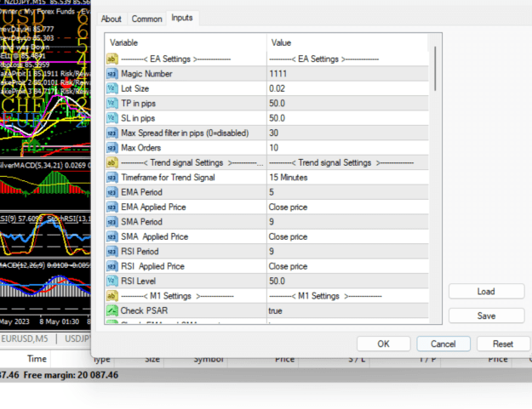Click the Max Orders integer type icon
The image size is (532, 409).
pyautogui.click(x=112, y=148)
